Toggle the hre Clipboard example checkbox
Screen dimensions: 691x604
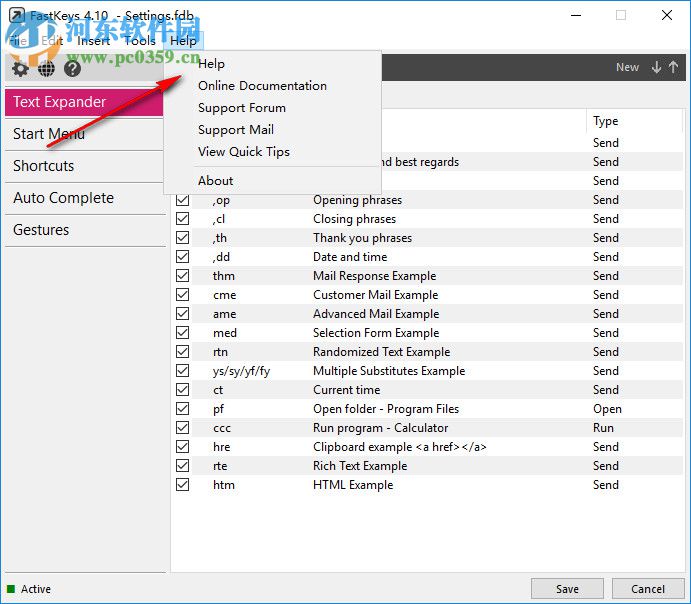point(182,447)
